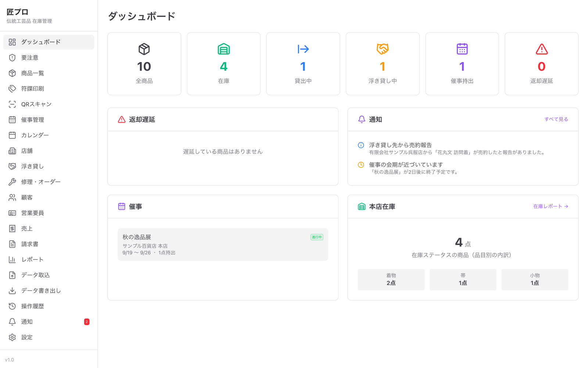Image resolution: width=588 pixels, height=368 pixels.
Task: Click the 催事持出 label on stat card
Action: (462, 81)
